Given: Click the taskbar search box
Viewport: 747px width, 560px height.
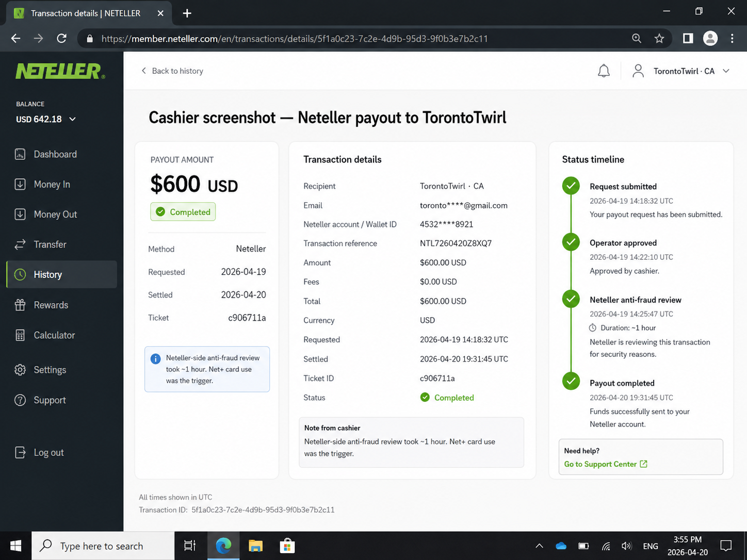Looking at the screenshot, I should click(x=103, y=546).
